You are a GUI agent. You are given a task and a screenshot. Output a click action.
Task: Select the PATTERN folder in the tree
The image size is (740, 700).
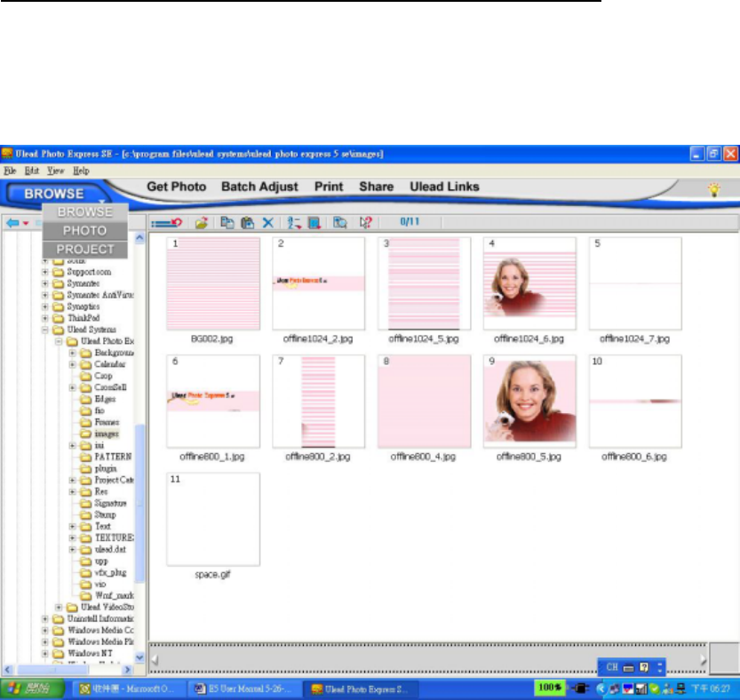[x=113, y=457]
